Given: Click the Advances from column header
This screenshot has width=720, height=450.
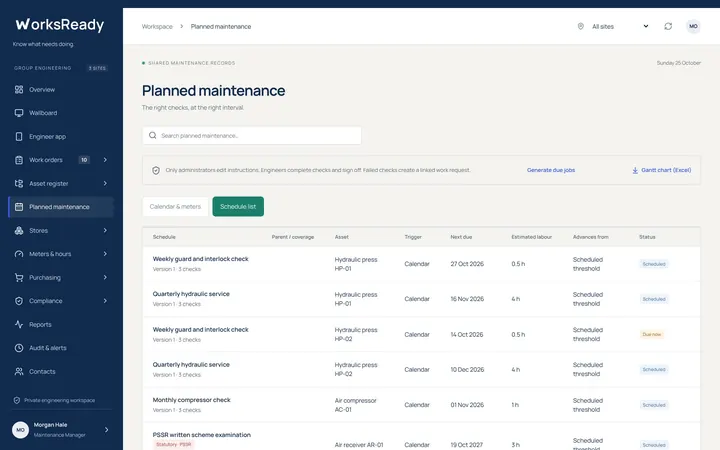Looking at the screenshot, I should pyautogui.click(x=591, y=237).
